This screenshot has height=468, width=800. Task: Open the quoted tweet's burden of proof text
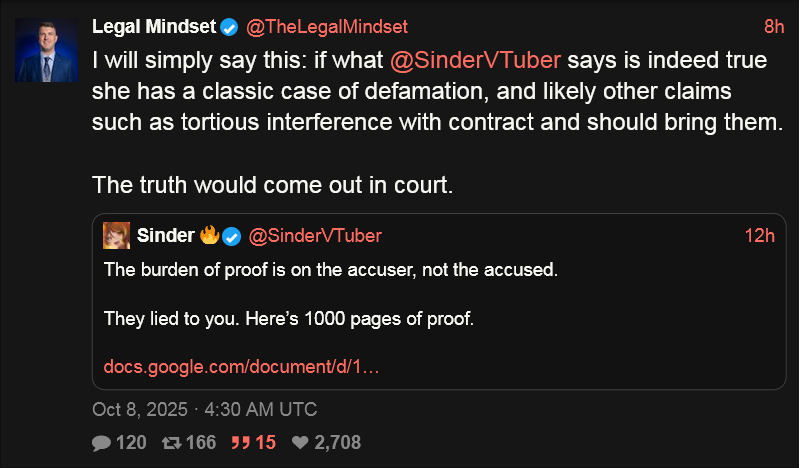(x=331, y=270)
